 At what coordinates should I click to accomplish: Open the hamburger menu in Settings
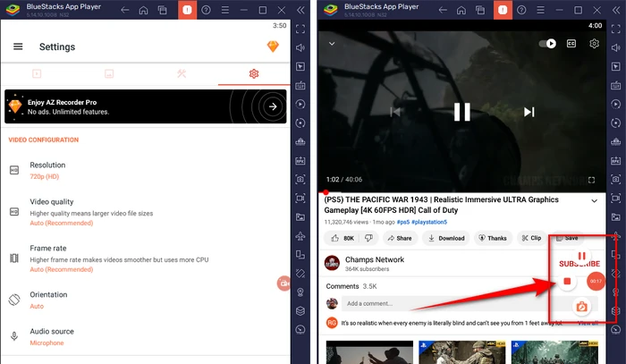tap(18, 47)
